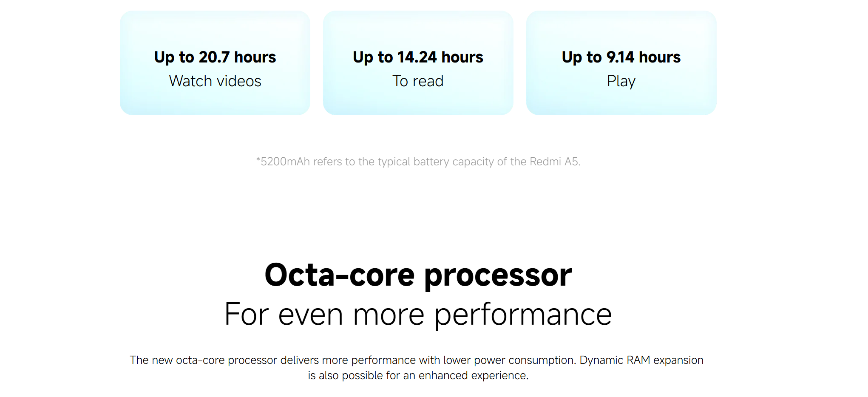The height and width of the screenshot is (397, 868).
Task: Select the 'Watch videos' card label
Action: [215, 81]
